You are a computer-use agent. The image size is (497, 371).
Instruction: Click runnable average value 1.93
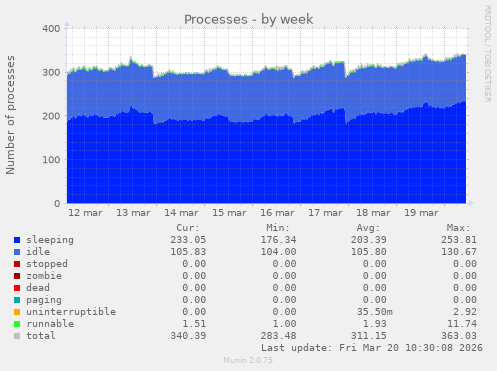[x=375, y=324]
